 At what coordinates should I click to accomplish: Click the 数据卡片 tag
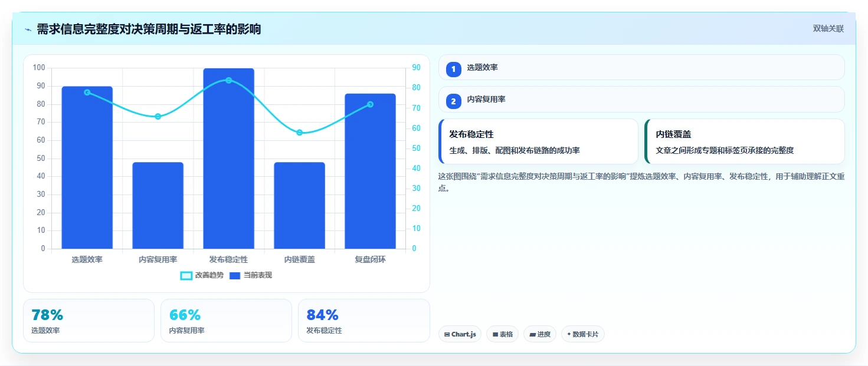[582, 334]
